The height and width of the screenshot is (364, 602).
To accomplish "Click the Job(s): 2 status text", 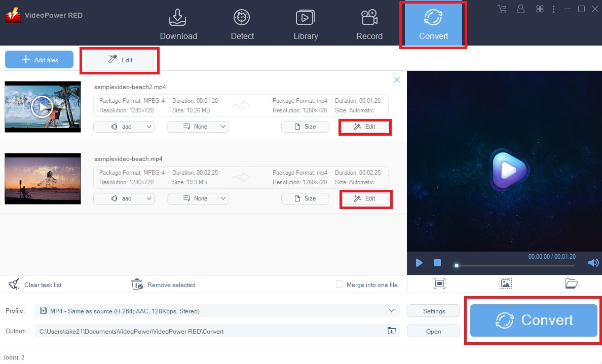I will point(14,357).
